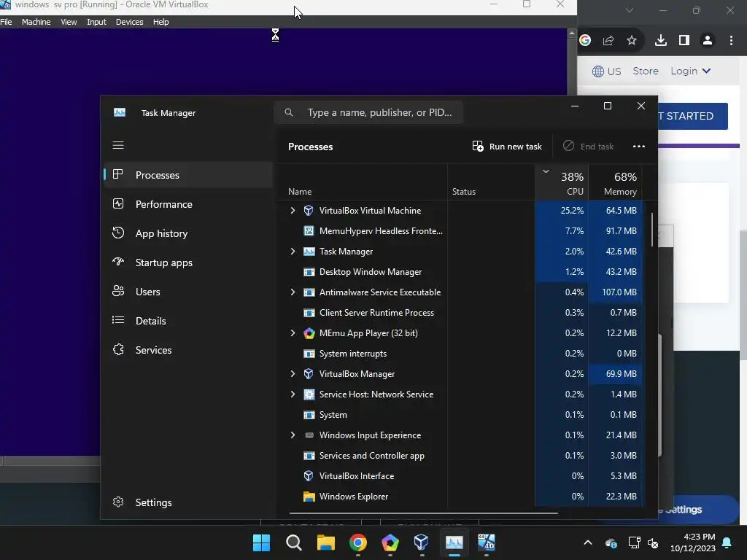Screen dimensions: 747x560
Task: Switch to VirtualBox from the taskbar
Action: pyautogui.click(x=422, y=542)
